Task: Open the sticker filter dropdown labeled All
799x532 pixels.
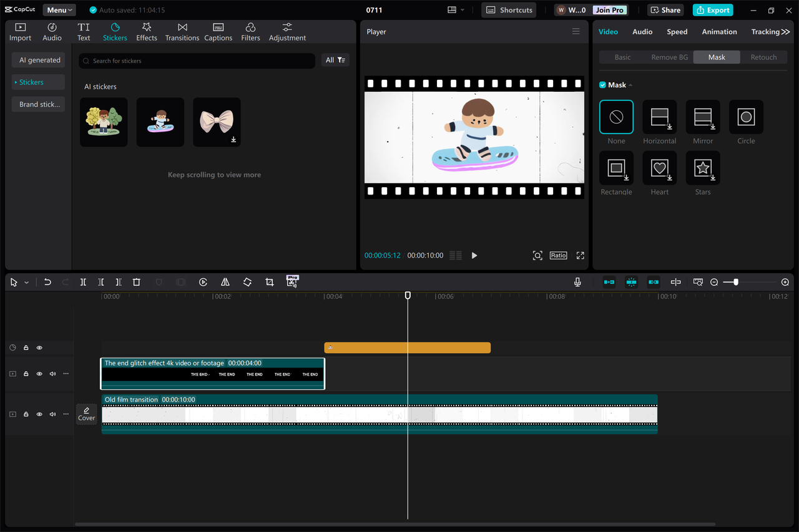Action: click(x=335, y=60)
